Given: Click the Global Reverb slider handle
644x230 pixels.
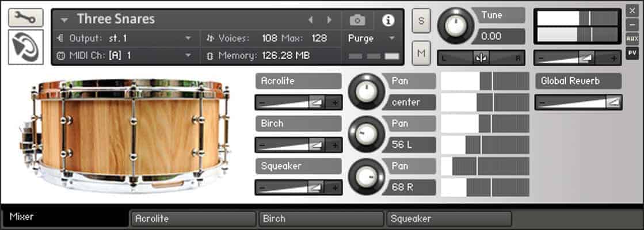Looking at the screenshot, I should (x=613, y=102).
